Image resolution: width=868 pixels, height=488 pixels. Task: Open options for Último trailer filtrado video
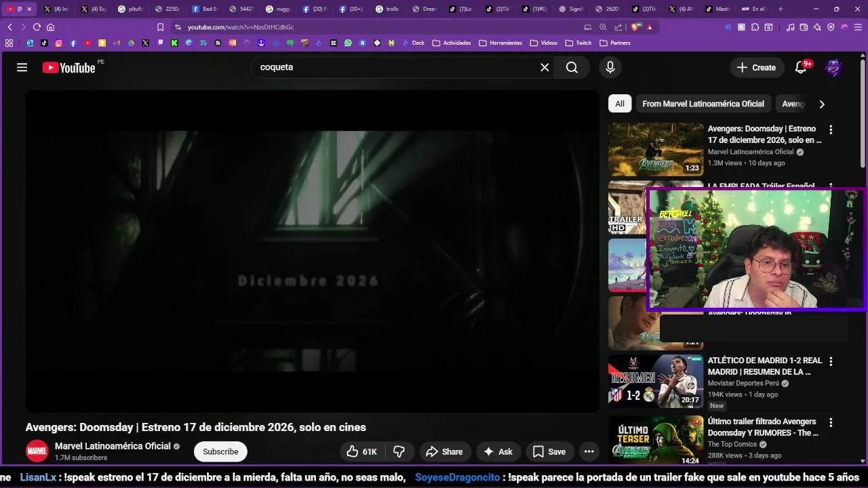coord(831,422)
